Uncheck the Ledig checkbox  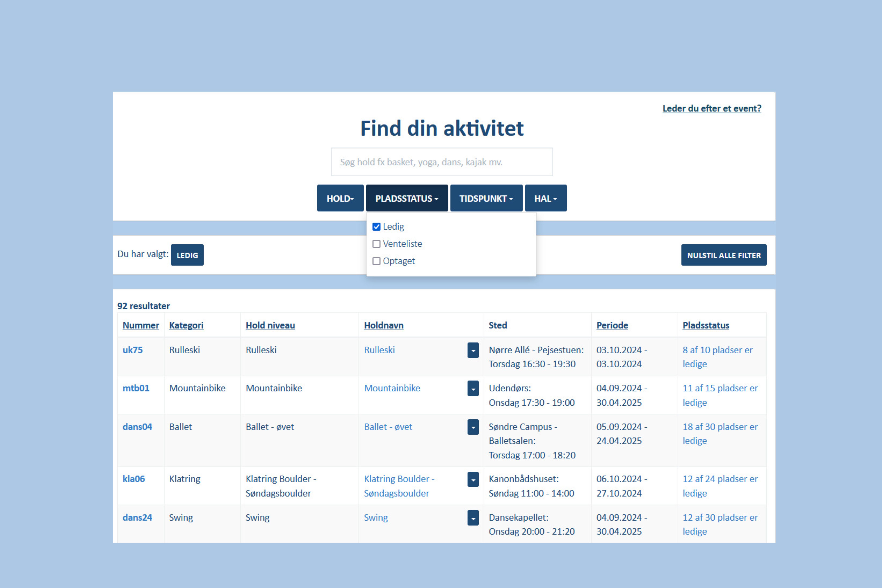[376, 227]
